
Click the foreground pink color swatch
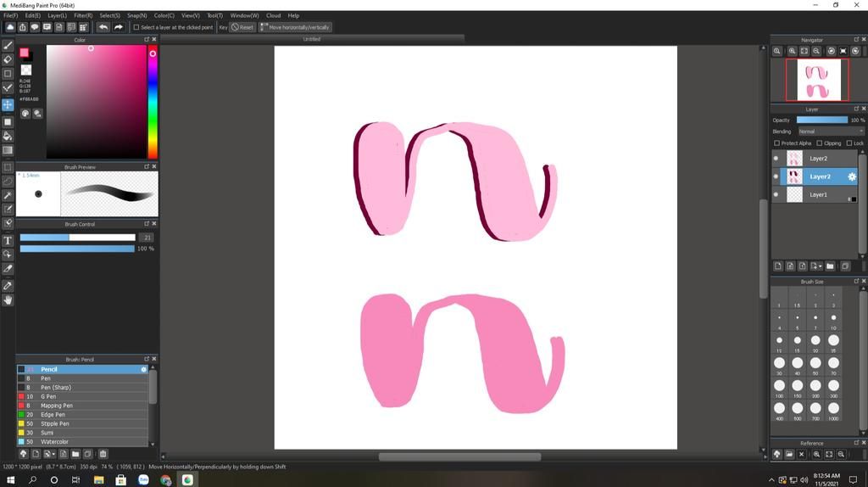(x=24, y=53)
